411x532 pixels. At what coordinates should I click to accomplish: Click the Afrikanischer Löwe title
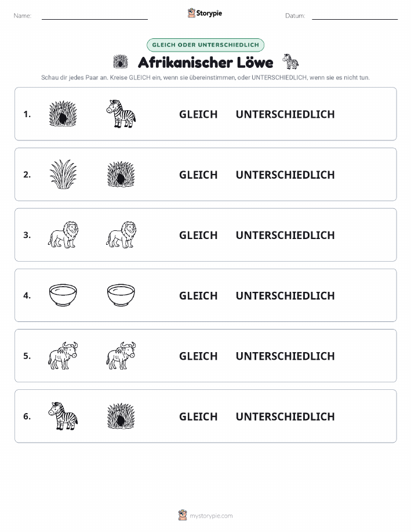point(205,63)
